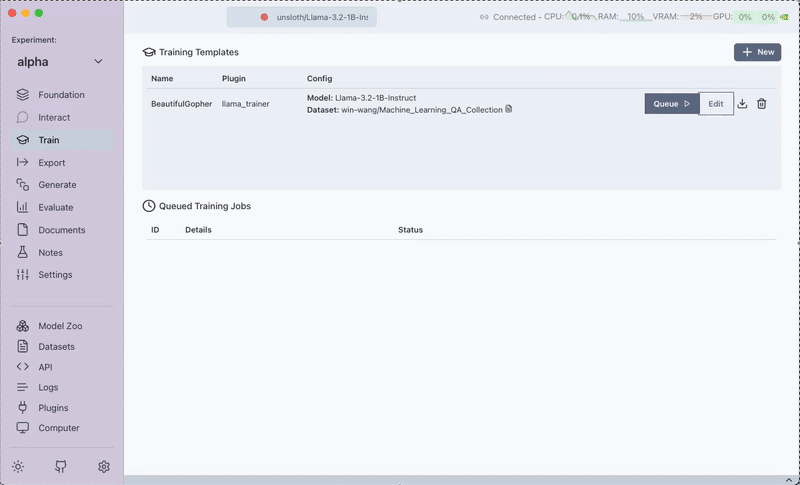Screen dimensions: 800x485
Task: Queue the BeautifulGopher training job
Action: click(x=671, y=104)
